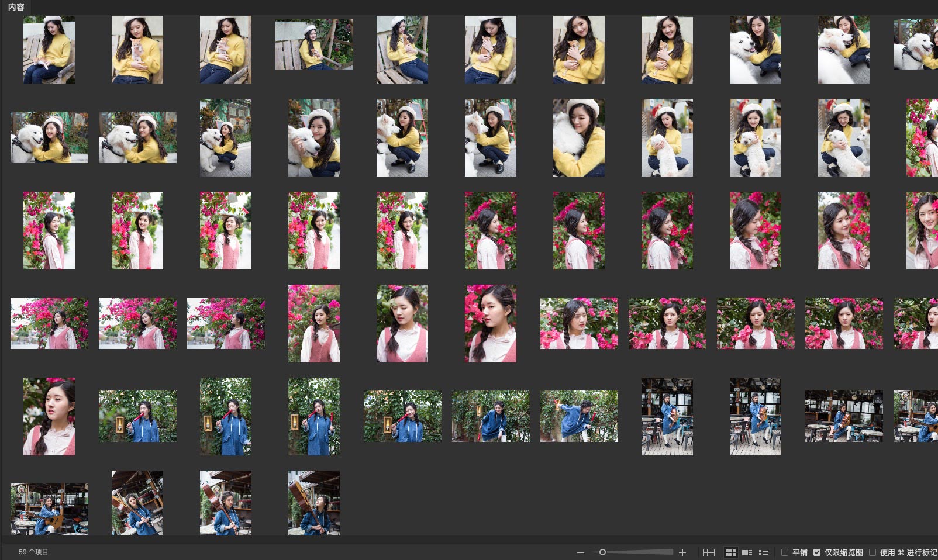938x560 pixels.
Task: Switch to list view icon
Action: click(x=764, y=552)
